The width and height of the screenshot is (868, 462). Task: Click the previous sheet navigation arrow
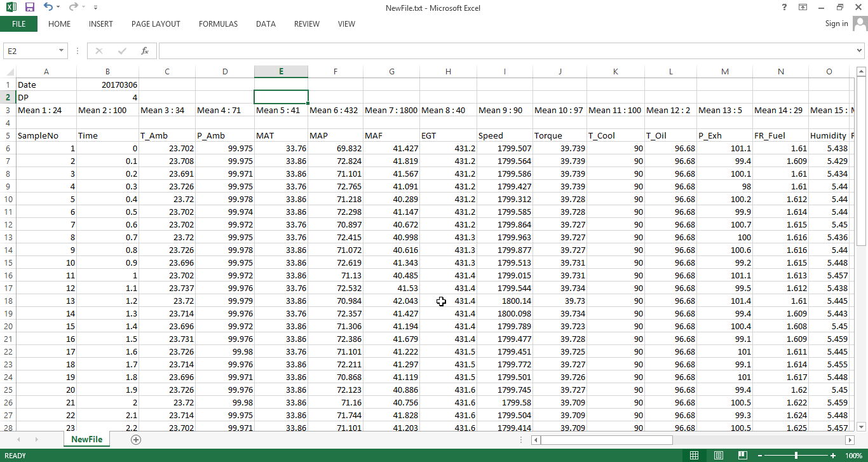point(18,439)
